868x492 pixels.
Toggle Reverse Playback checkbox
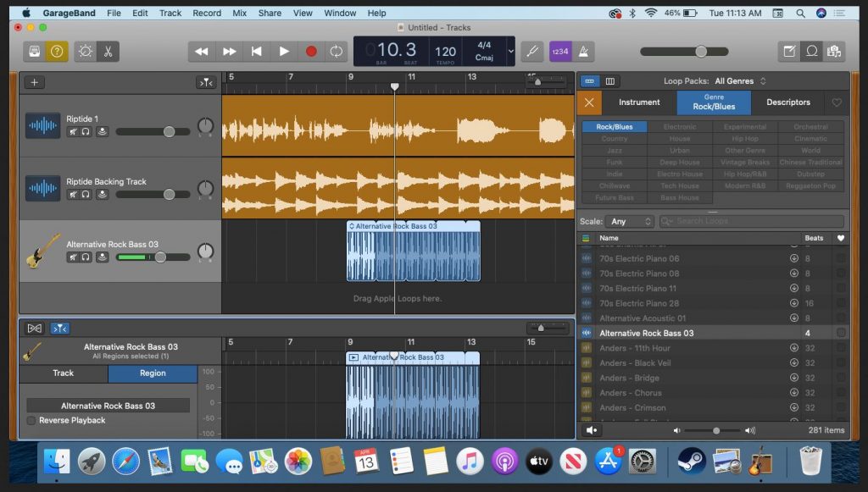[x=31, y=420]
